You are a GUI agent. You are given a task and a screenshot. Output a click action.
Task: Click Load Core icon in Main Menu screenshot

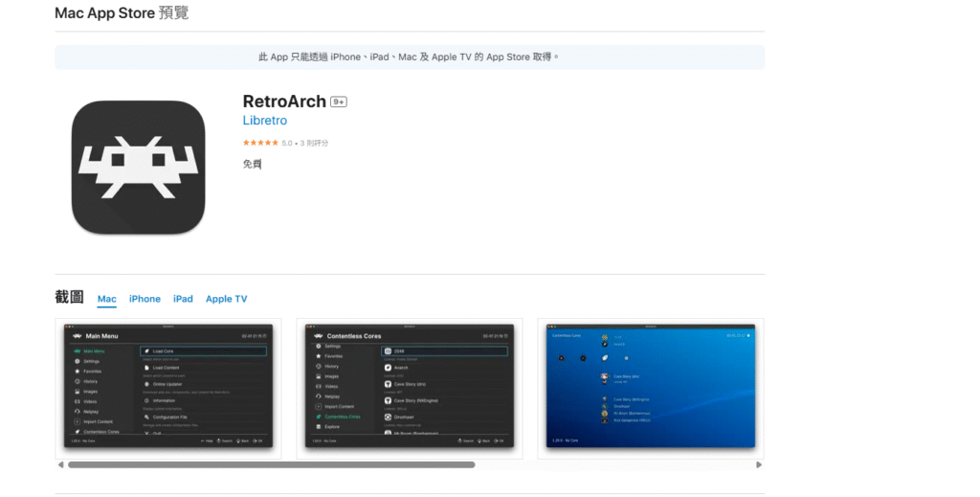click(146, 351)
